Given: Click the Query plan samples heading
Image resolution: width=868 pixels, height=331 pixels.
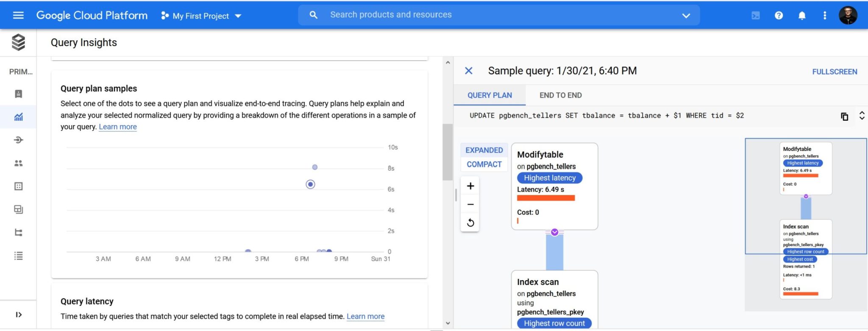Looking at the screenshot, I should click(x=99, y=89).
